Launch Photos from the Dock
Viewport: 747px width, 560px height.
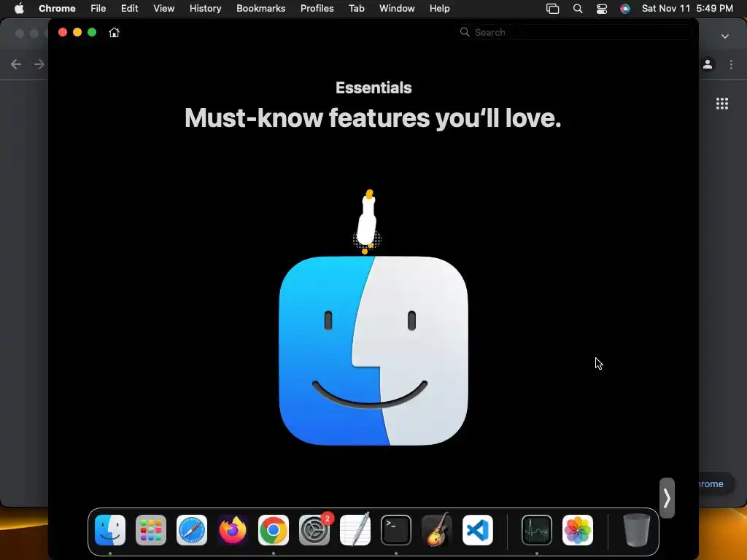coord(578,530)
